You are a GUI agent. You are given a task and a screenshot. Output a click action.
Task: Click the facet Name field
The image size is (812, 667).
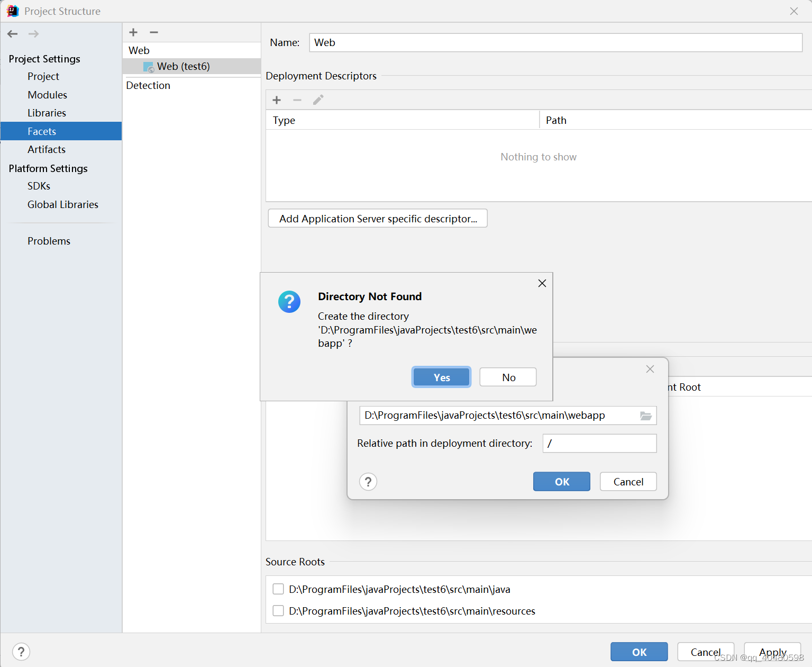click(556, 43)
